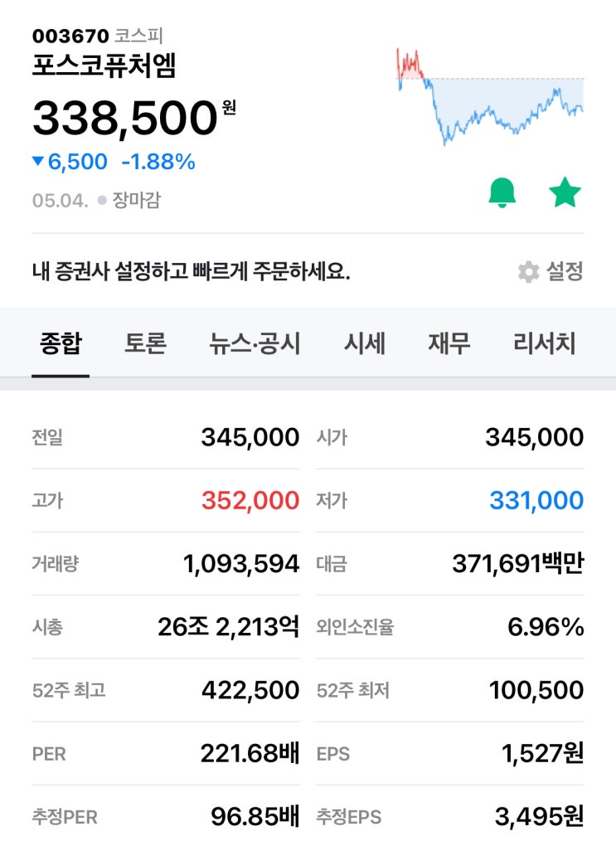Tap the current price 338,500
The height and width of the screenshot is (841, 616).
[x=124, y=119]
